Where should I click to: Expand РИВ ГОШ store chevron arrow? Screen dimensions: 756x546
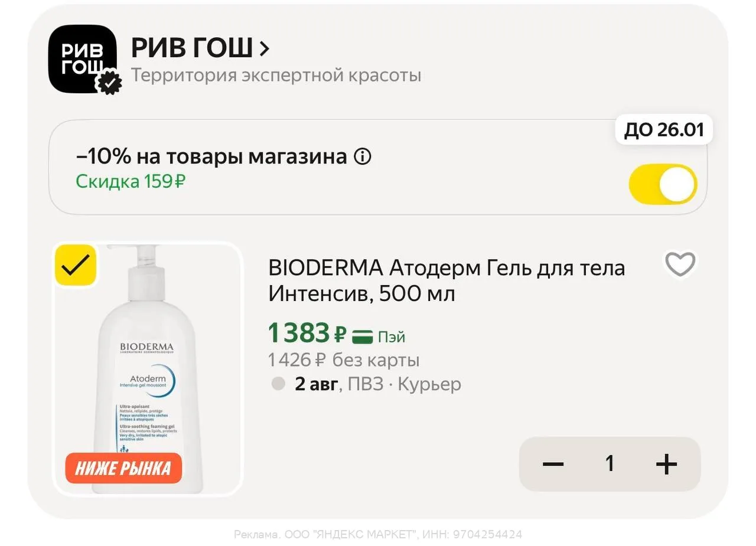(264, 49)
